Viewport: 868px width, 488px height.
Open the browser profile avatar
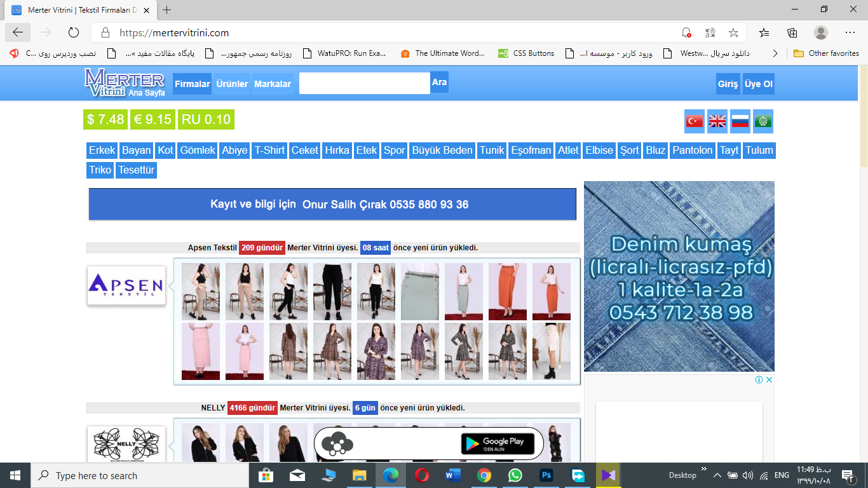(x=821, y=32)
